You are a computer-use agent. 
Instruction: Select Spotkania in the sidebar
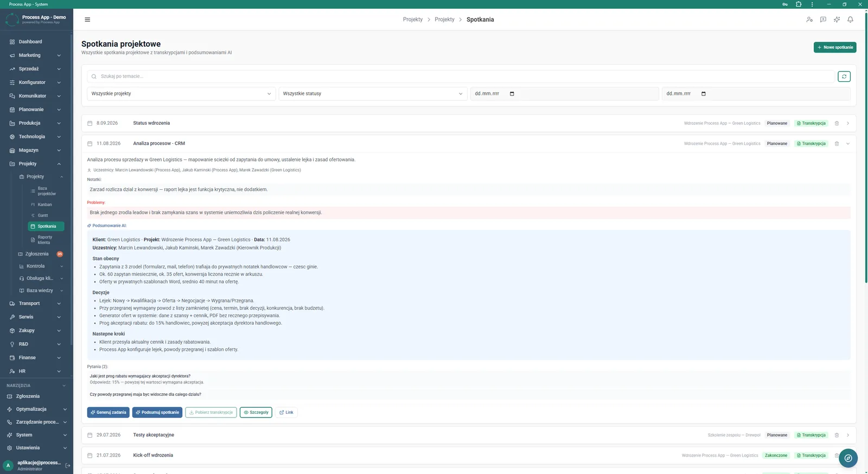(x=46, y=226)
